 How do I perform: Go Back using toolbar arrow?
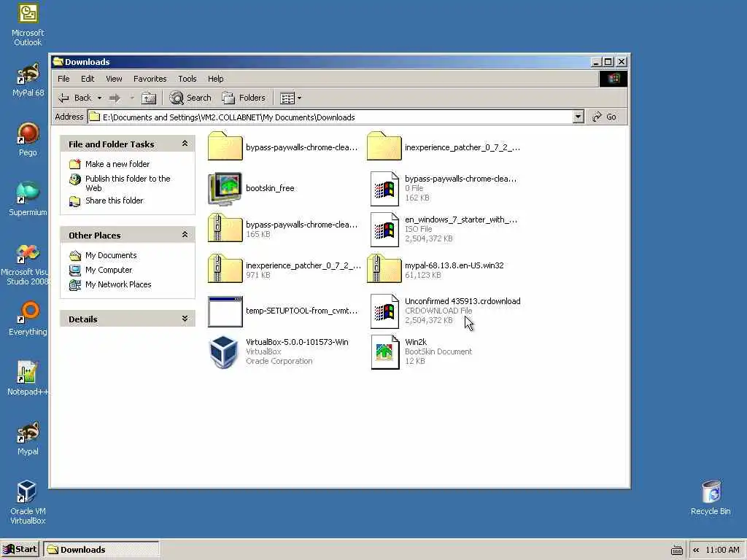click(x=74, y=98)
